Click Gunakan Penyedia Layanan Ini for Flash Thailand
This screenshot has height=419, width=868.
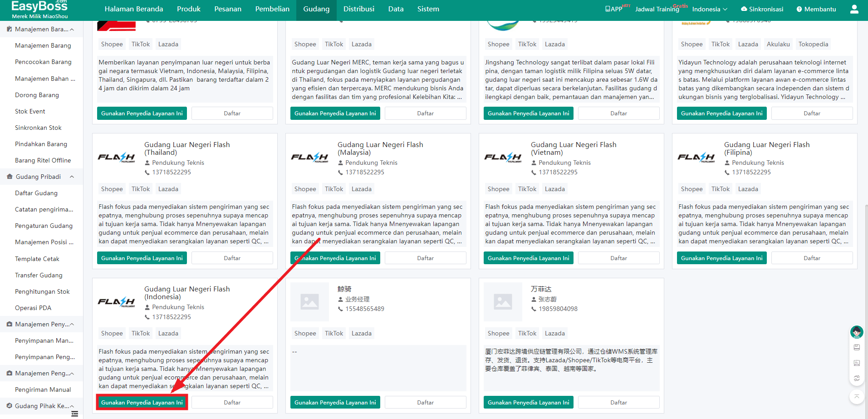click(x=142, y=258)
